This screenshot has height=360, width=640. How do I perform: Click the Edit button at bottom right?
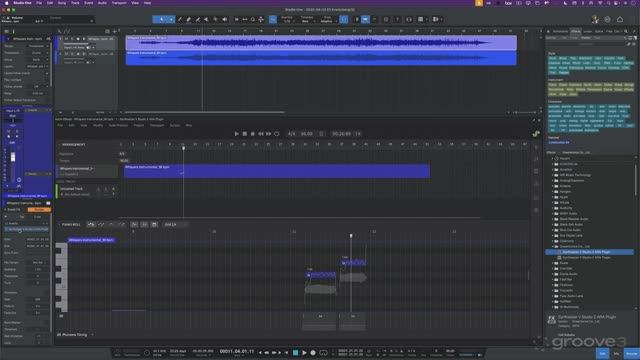[602, 353]
